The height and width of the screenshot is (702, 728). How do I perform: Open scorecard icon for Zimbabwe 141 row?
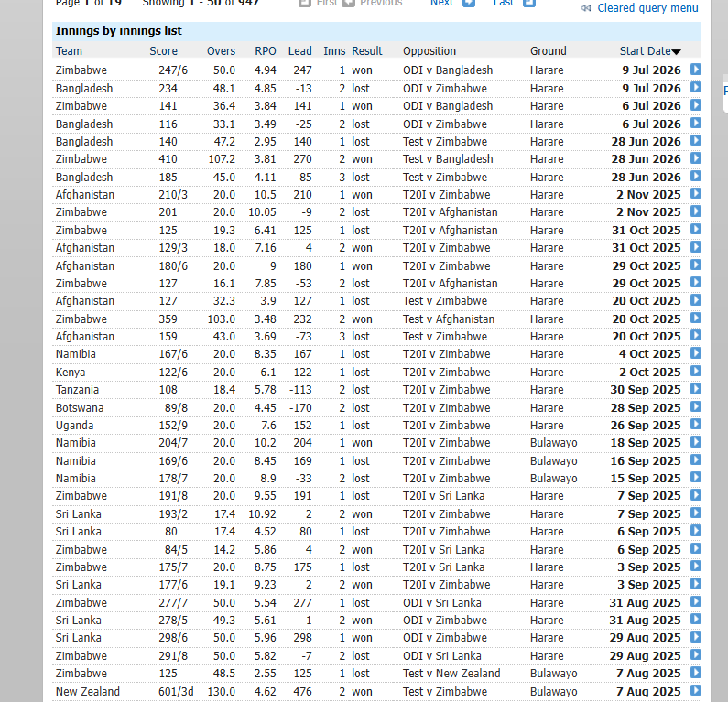696,105
